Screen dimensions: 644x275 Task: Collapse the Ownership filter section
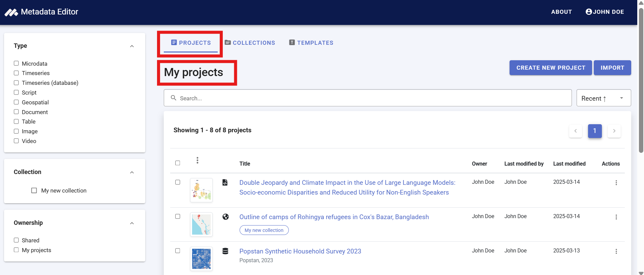(x=132, y=223)
